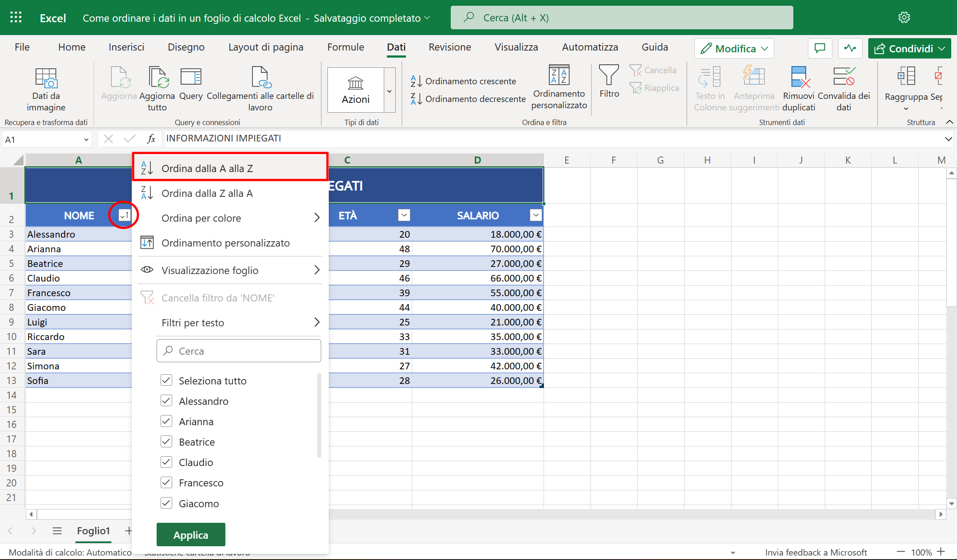Screen dimensions: 957x560
Task: Uncheck Seleziona tutto in filter list
Action: [166, 380]
